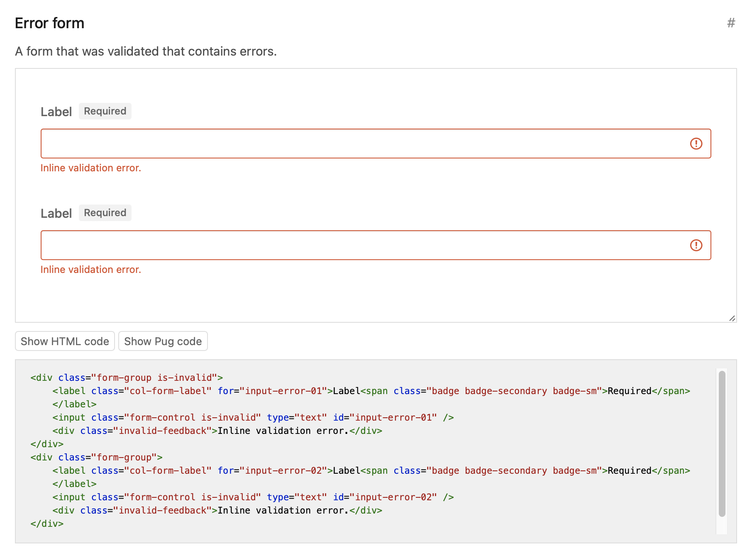Click the second Inline validation error message
752x560 pixels.
(90, 269)
